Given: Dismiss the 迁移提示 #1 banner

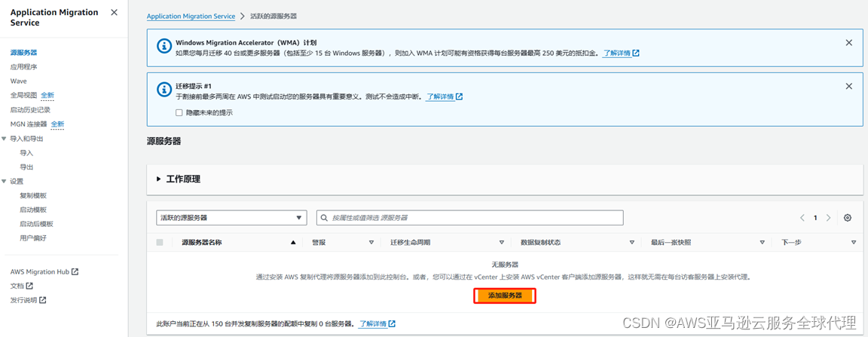Looking at the screenshot, I should pos(848,86).
